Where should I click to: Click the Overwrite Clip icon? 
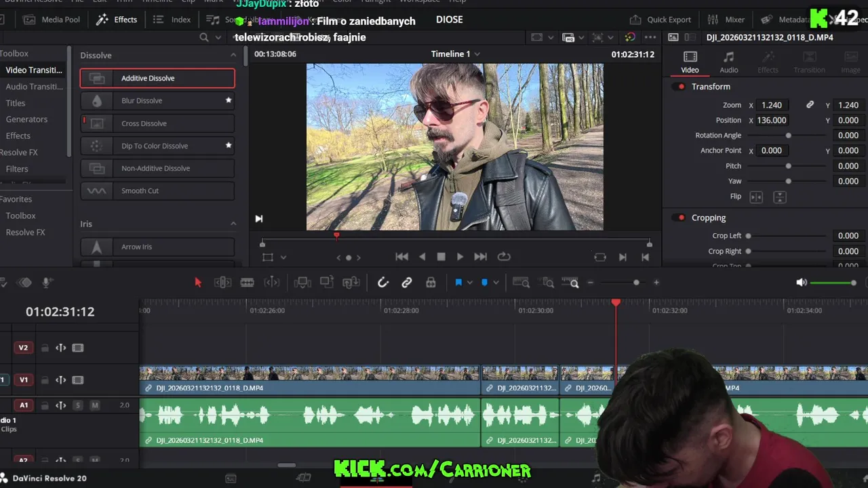pos(327,283)
